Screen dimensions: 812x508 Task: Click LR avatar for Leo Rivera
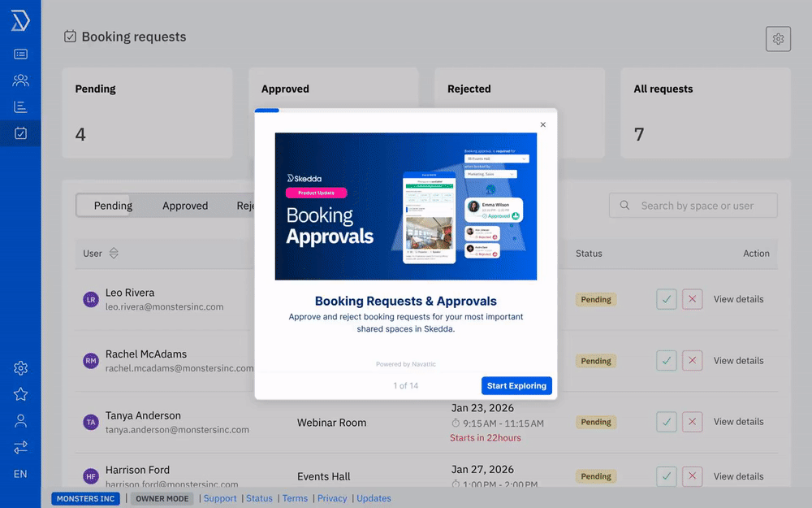91,299
